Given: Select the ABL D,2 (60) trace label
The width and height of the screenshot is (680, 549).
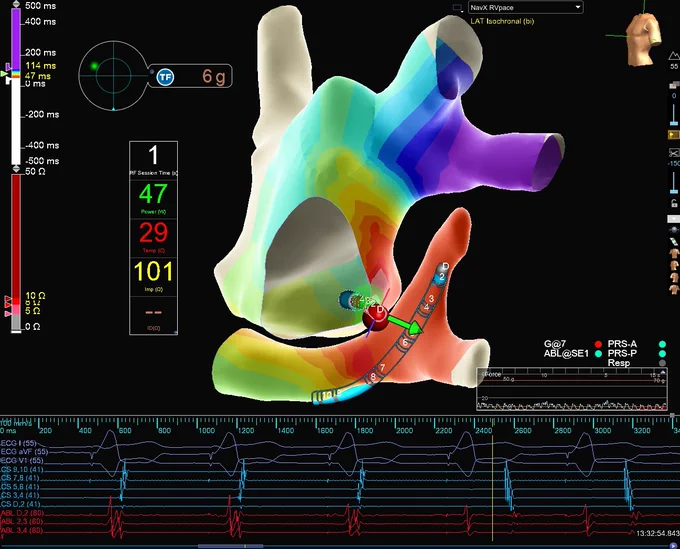Looking at the screenshot, I should [x=23, y=513].
